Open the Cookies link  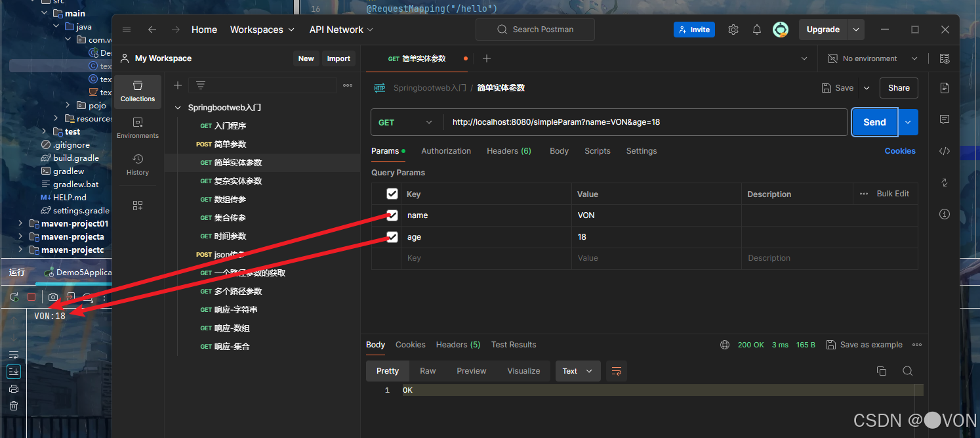click(900, 151)
